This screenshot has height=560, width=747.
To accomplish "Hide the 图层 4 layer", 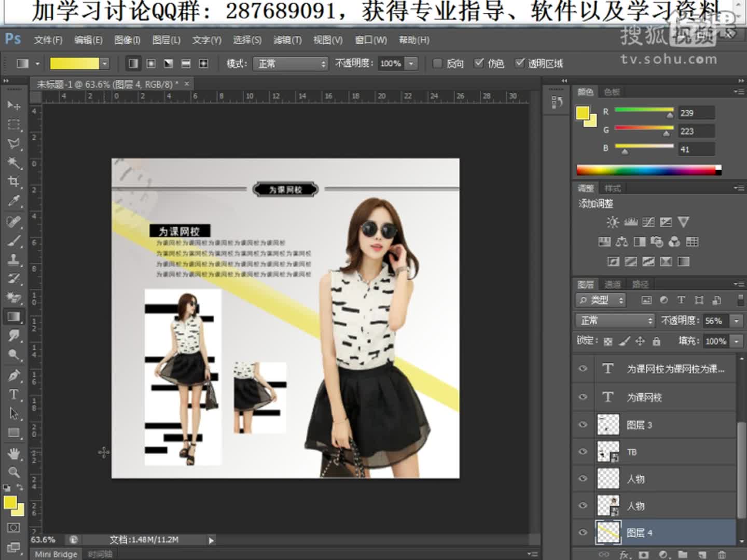I will pos(583,532).
